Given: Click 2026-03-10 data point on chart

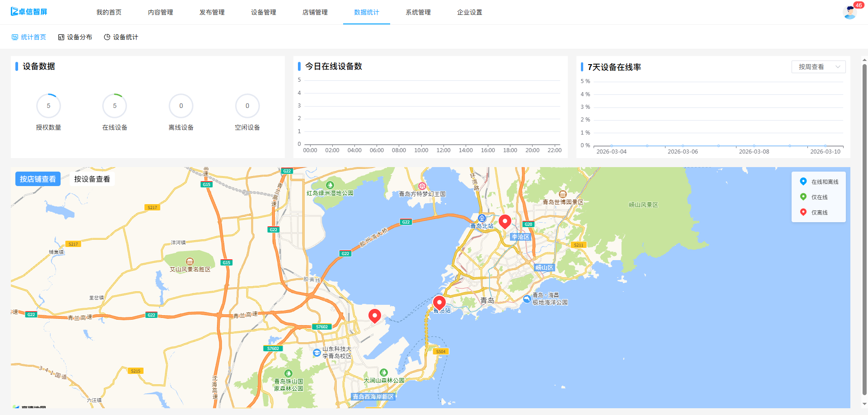Looking at the screenshot, I should click(826, 146).
